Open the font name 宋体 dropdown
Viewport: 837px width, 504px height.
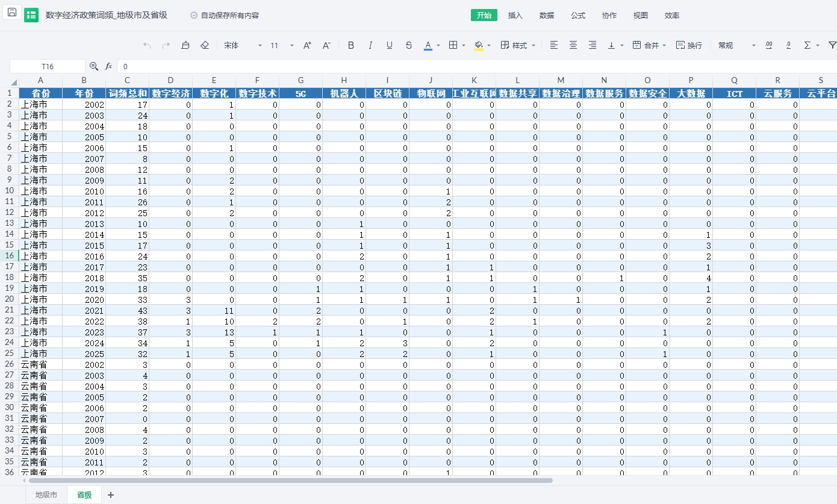[x=243, y=45]
